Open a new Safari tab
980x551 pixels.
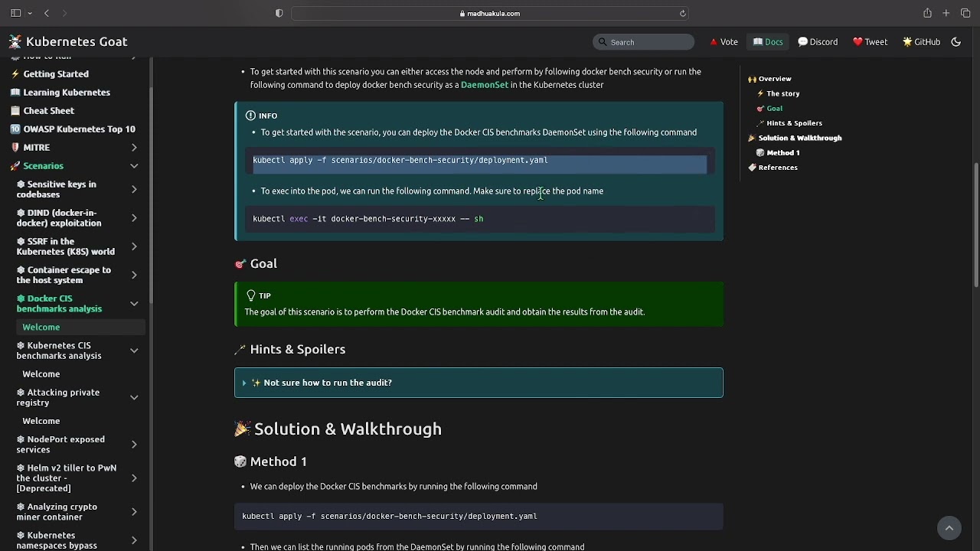tap(946, 13)
